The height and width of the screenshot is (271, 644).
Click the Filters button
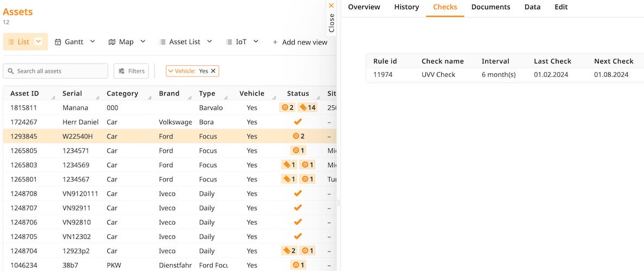[131, 71]
